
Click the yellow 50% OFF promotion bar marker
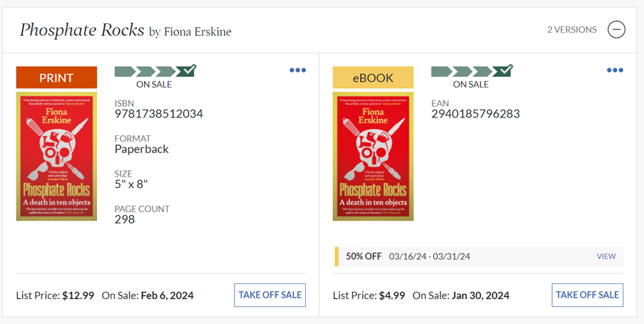337,256
